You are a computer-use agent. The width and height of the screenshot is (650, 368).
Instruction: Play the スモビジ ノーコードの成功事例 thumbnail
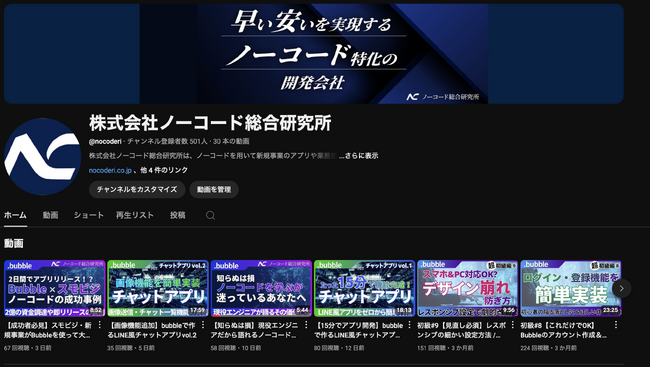pyautogui.click(x=54, y=288)
